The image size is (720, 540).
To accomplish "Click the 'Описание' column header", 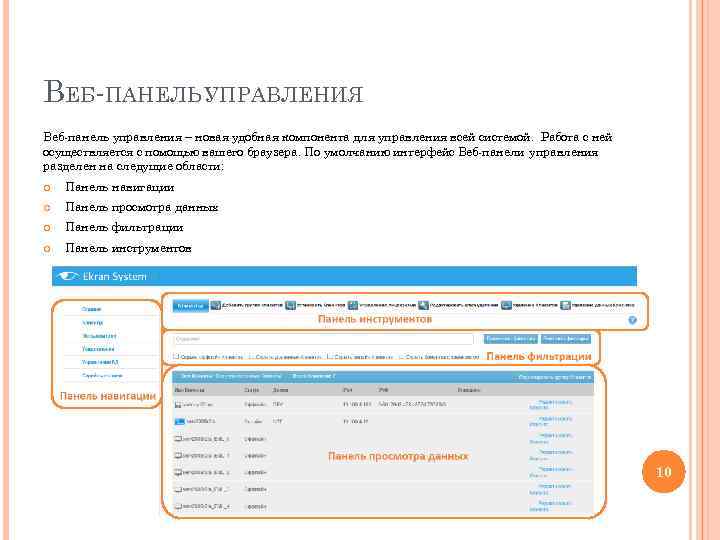I will coord(468,390).
